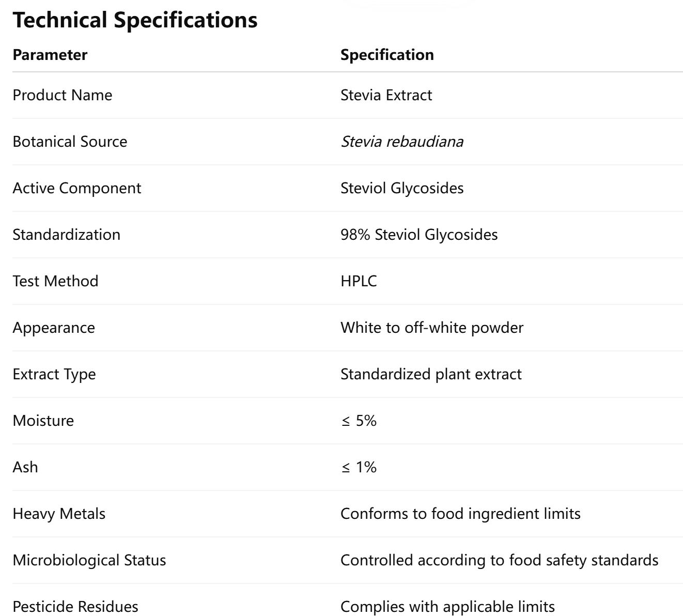Screen dimensions: 683x616
Task: Select the Ash row label
Action: pyautogui.click(x=25, y=467)
